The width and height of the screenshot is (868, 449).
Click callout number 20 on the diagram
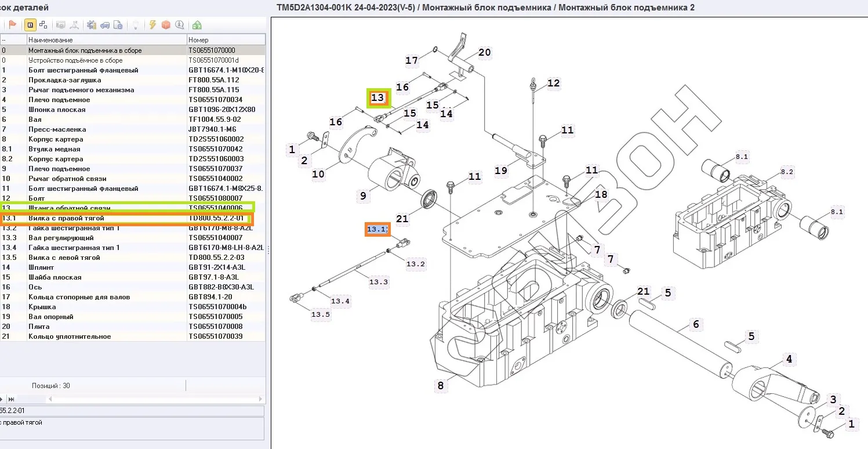(484, 53)
